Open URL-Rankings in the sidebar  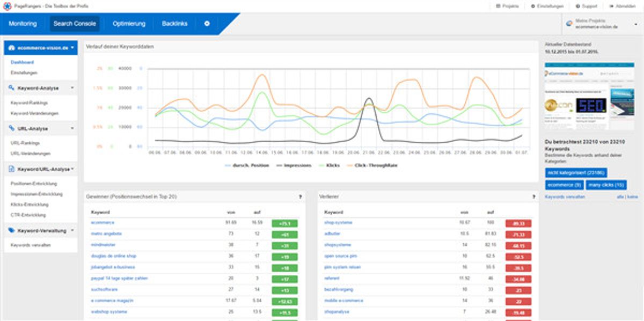click(25, 143)
